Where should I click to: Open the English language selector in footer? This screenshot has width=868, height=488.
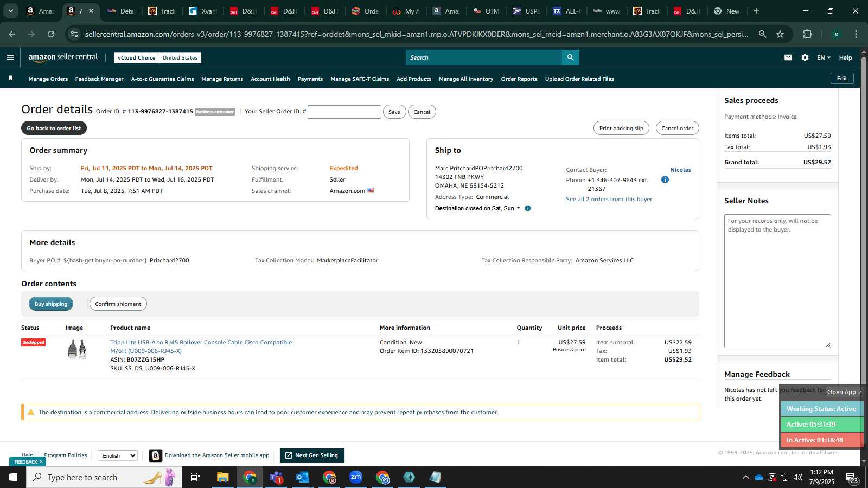(x=118, y=455)
